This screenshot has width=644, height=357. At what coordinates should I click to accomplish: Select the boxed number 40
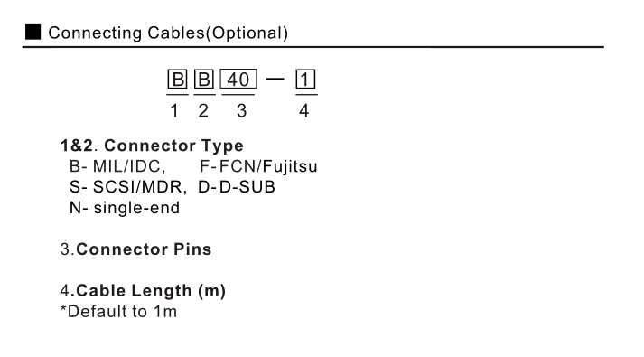click(x=238, y=80)
